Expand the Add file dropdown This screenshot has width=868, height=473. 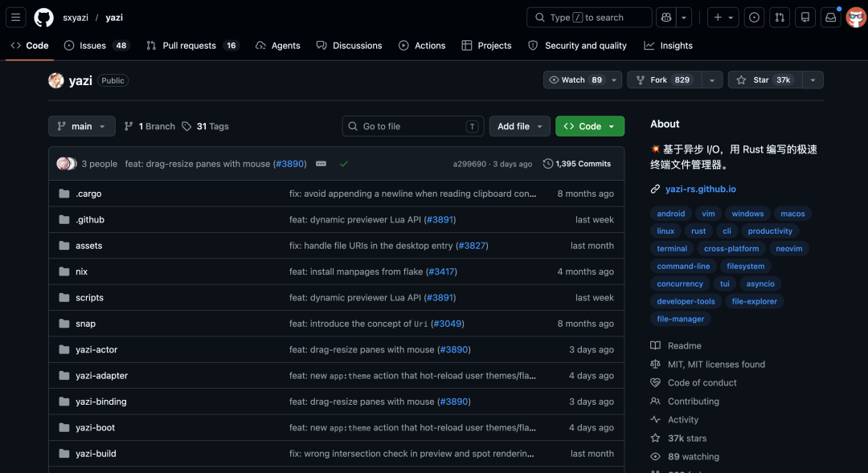(519, 126)
